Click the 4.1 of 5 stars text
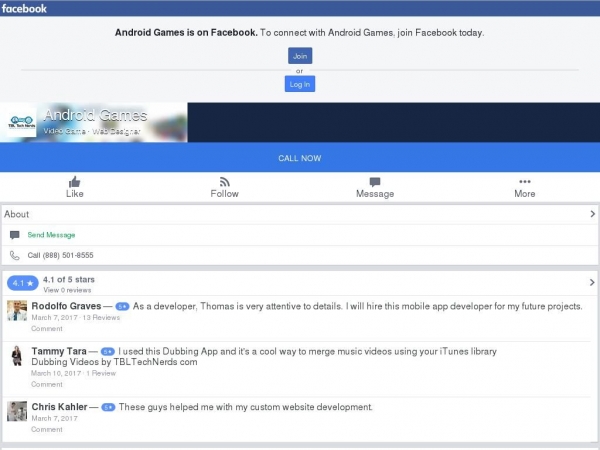 click(x=68, y=279)
